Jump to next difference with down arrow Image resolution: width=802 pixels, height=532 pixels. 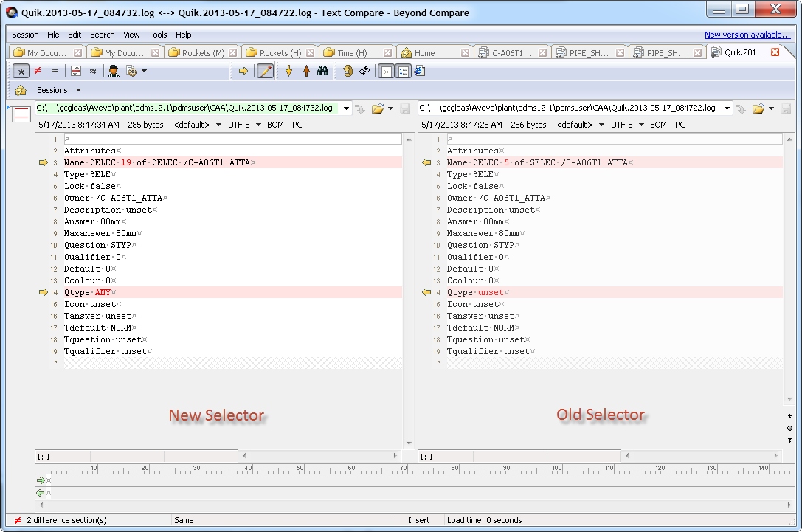tap(289, 71)
